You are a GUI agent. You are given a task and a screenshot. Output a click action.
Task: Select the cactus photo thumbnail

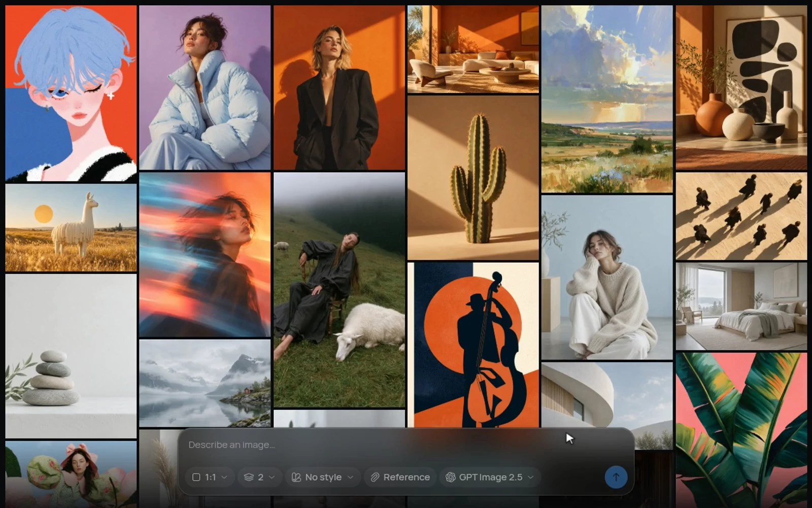[473, 177]
